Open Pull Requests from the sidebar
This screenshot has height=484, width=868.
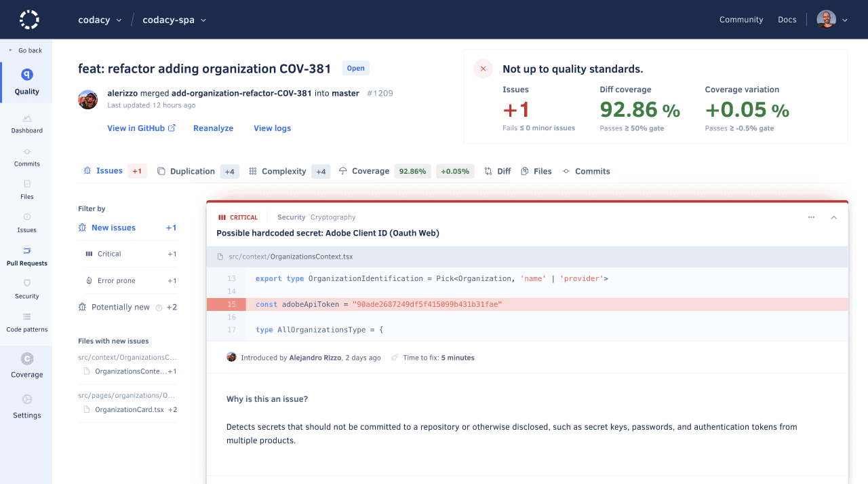click(26, 257)
